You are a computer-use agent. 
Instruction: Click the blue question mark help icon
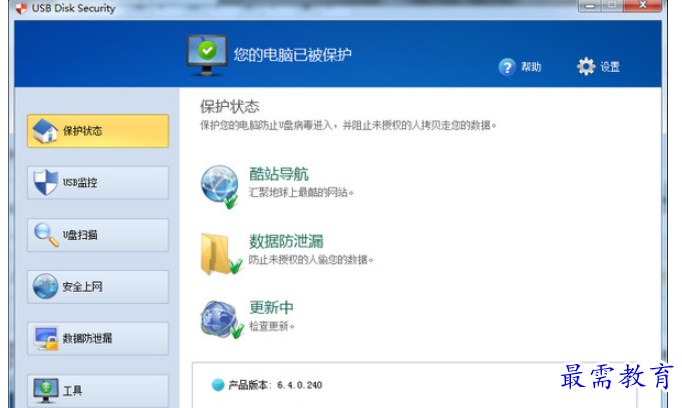507,67
